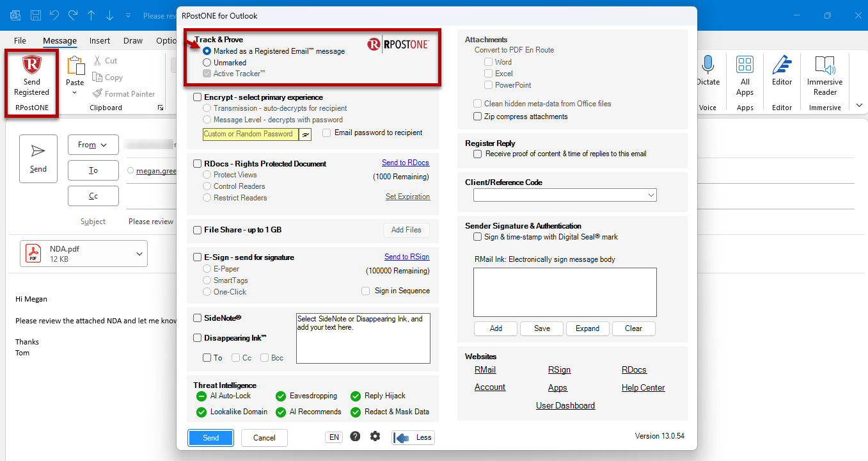This screenshot has width=868, height=461.
Task: Collapse the ribbon with the chevron
Action: 859,106
